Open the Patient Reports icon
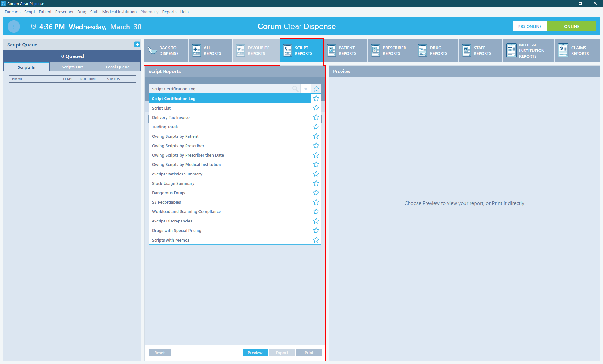This screenshot has height=364, width=603. (332, 51)
